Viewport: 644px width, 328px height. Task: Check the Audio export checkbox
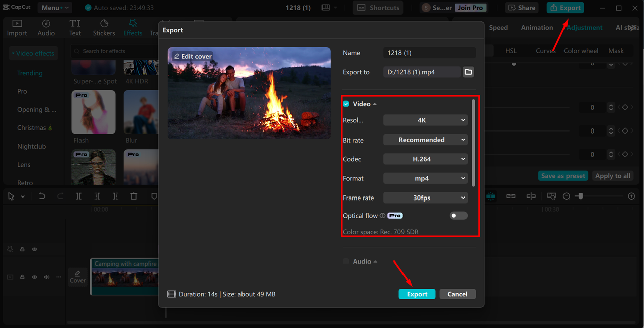click(346, 261)
